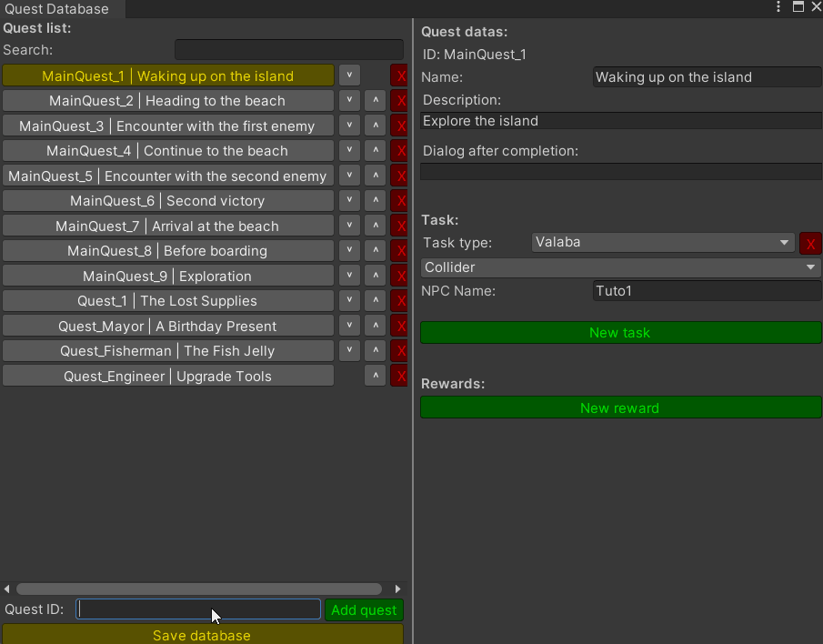Move Quest_Engineer Upgrade Tools up
The image size is (823, 644).
pos(376,376)
